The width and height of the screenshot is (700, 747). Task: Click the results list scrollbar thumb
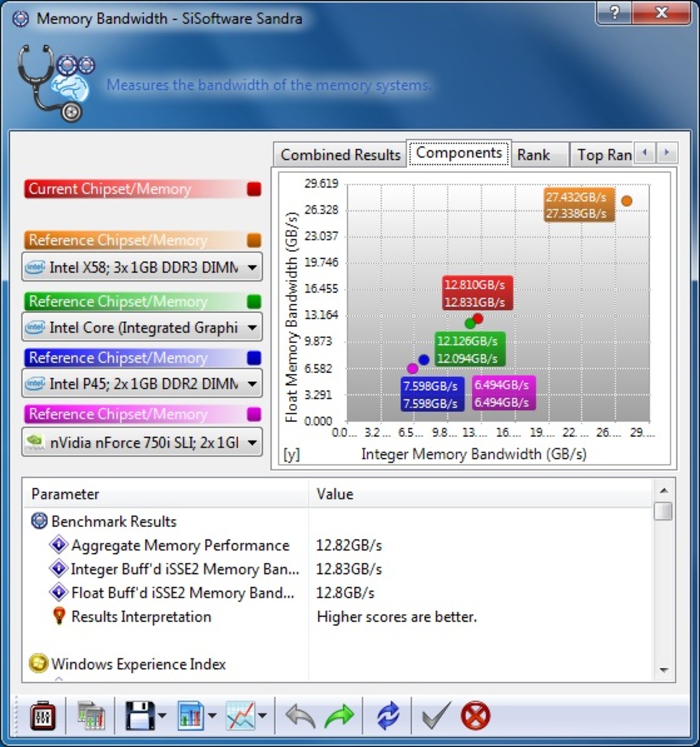pos(663,511)
